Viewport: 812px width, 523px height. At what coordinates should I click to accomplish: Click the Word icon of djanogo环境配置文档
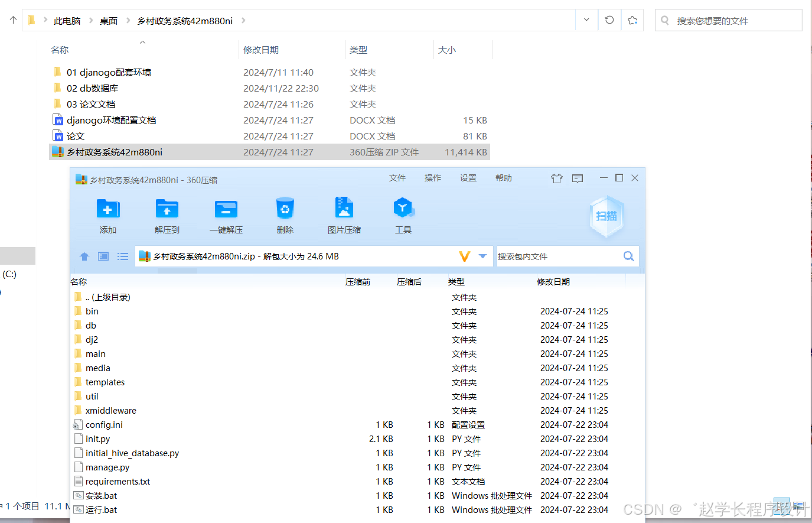coord(58,120)
